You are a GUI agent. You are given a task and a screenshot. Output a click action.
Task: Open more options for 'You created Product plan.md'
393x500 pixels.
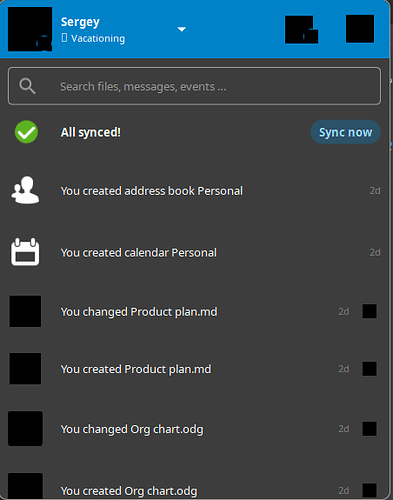[370, 369]
